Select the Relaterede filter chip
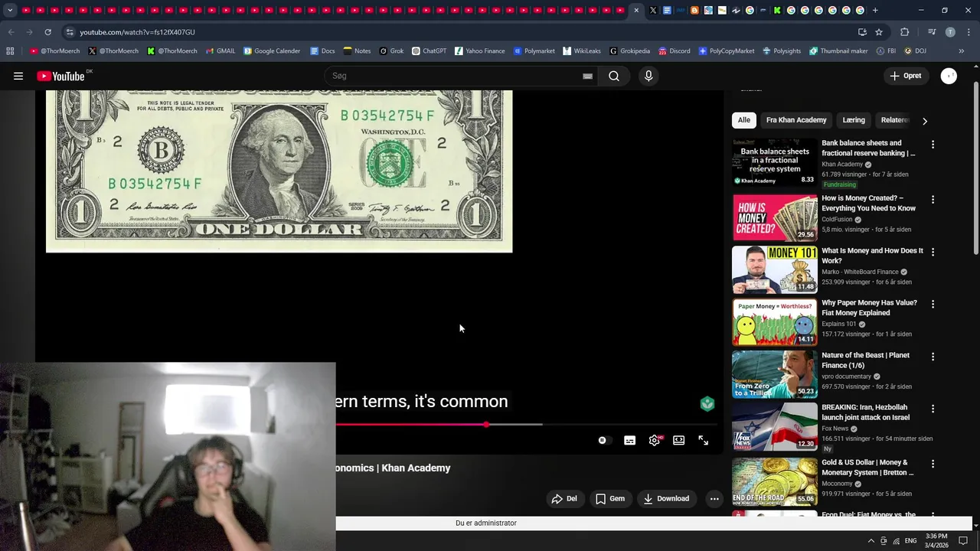This screenshot has width=980, height=551. pyautogui.click(x=894, y=120)
